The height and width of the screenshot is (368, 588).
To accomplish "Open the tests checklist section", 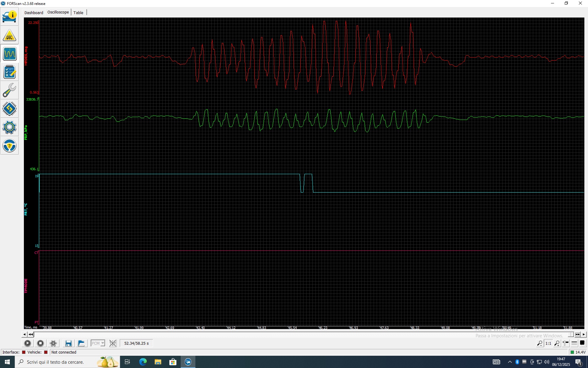I will (x=9, y=72).
